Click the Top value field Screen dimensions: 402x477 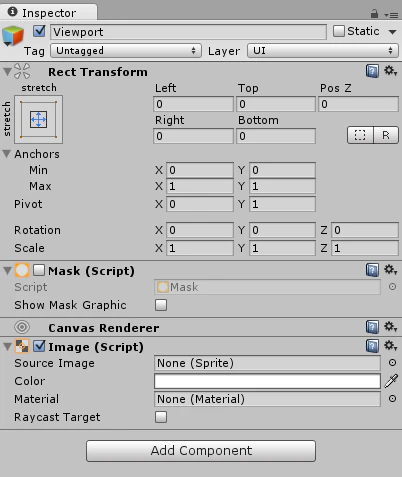pyautogui.click(x=276, y=104)
